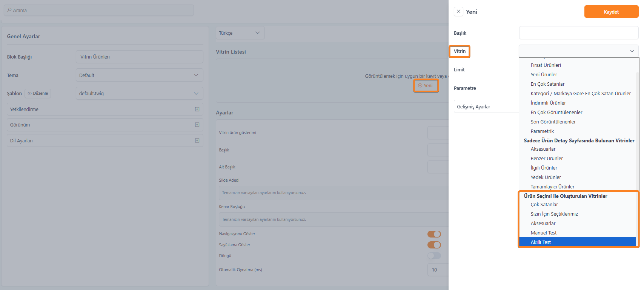Click the Başlık field under Ayarlar

[438, 150]
